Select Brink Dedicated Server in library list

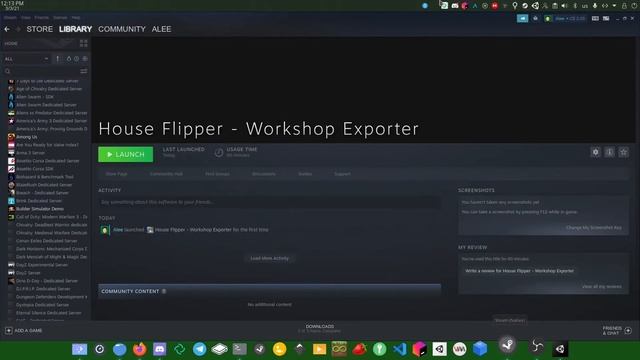39,201
